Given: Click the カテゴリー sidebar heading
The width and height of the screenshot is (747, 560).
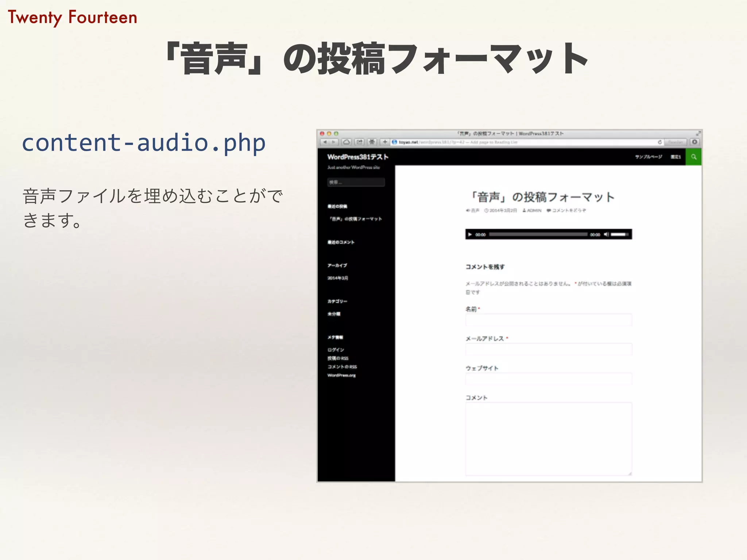Looking at the screenshot, I should click(337, 302).
